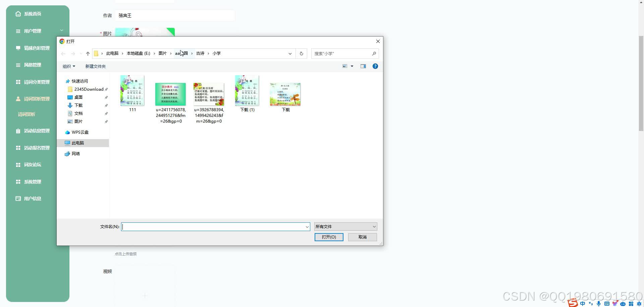Viewport: 644px width, 307px height.
Task: Open the help icon in the file dialog
Action: tap(375, 66)
